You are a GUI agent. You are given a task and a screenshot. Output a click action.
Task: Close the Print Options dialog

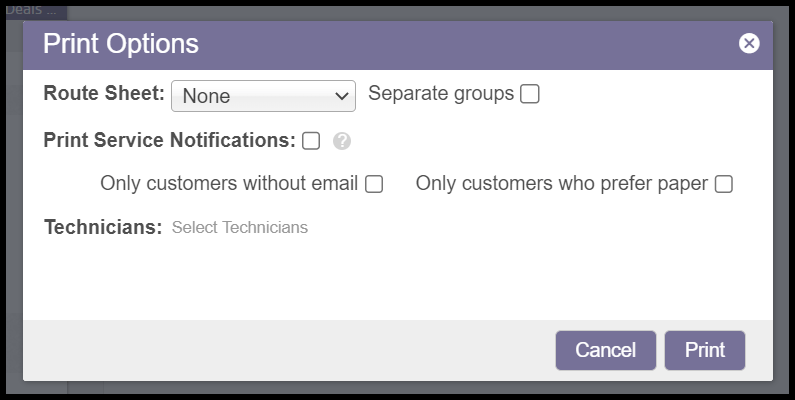click(x=749, y=43)
